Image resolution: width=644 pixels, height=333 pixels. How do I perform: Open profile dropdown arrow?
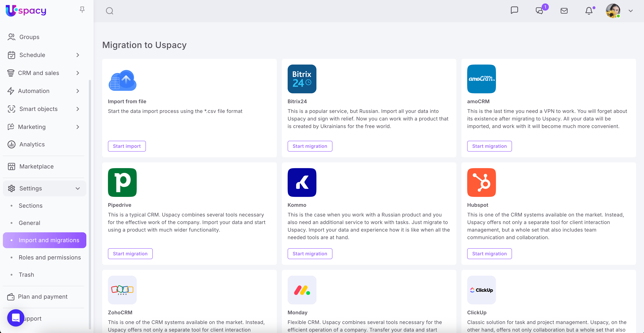[x=631, y=11]
